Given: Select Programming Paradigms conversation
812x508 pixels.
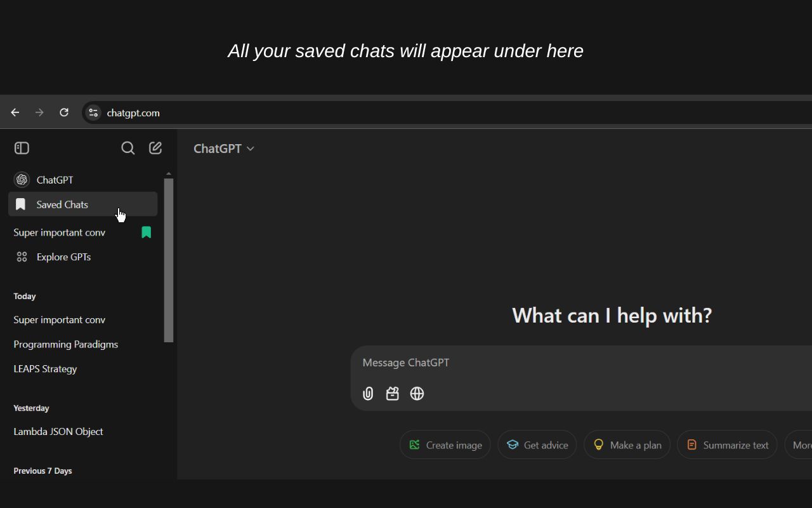Looking at the screenshot, I should (x=65, y=344).
